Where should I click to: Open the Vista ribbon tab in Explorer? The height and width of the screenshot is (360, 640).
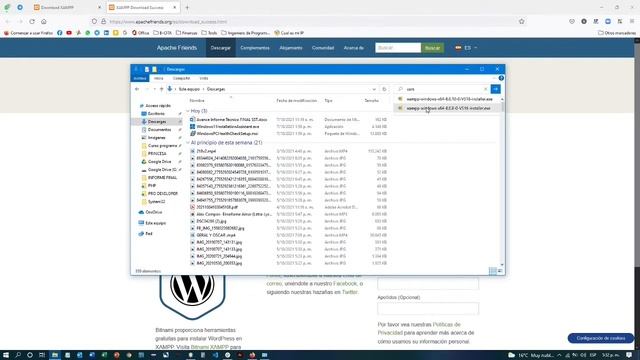(204, 78)
